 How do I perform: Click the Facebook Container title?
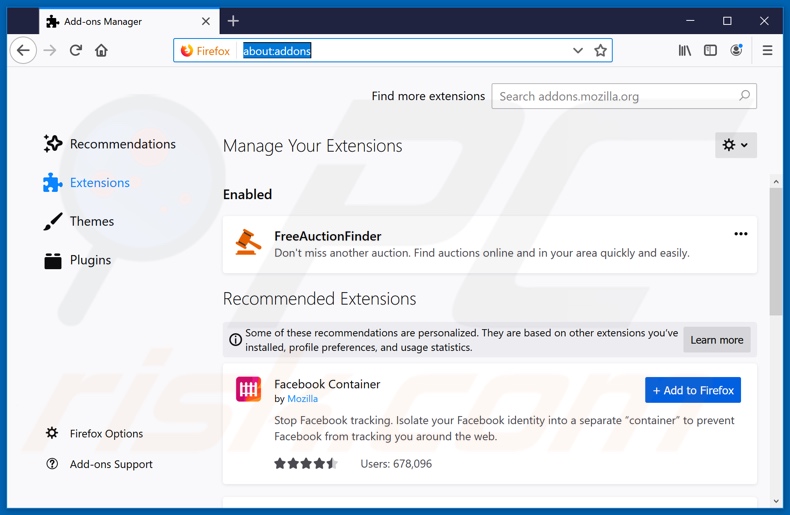327,384
